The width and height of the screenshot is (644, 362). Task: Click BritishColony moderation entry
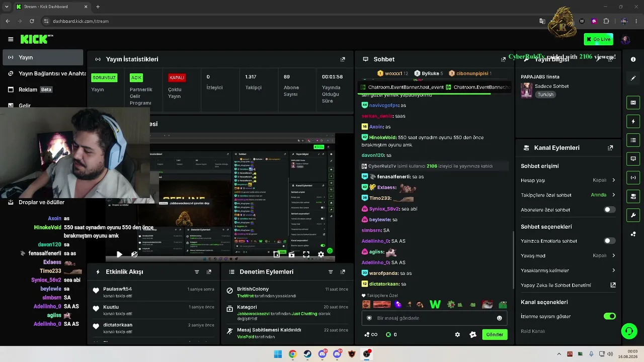tap(253, 289)
